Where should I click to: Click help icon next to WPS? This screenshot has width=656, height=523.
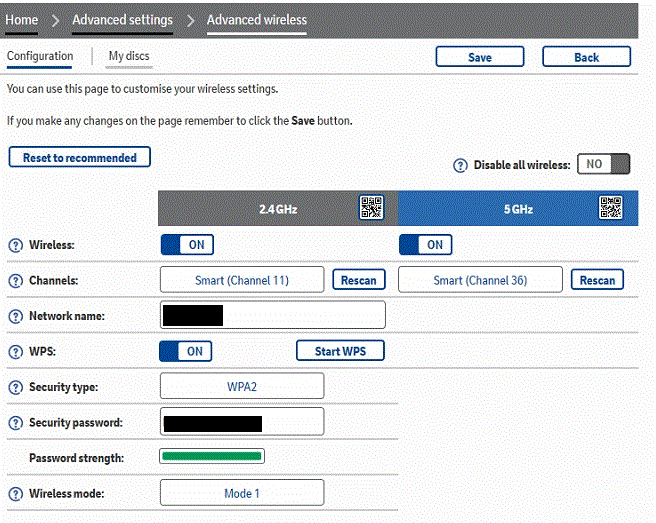coord(15,352)
